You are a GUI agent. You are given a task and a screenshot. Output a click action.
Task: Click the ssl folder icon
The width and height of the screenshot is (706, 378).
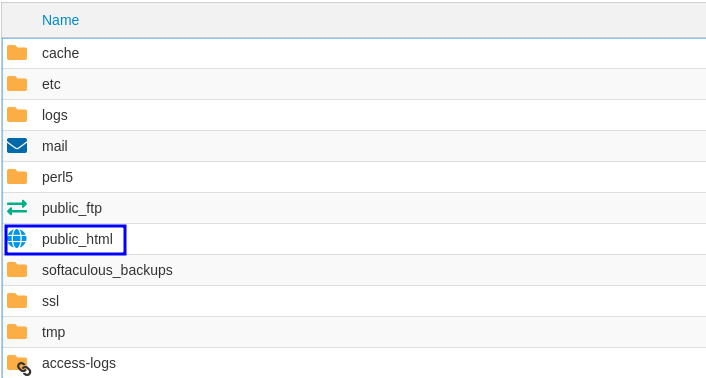17,301
